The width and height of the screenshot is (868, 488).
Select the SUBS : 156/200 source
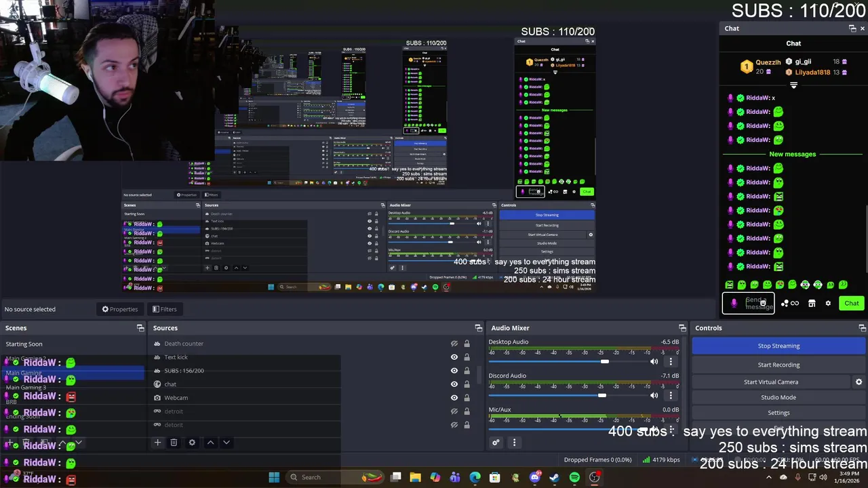coord(184,371)
